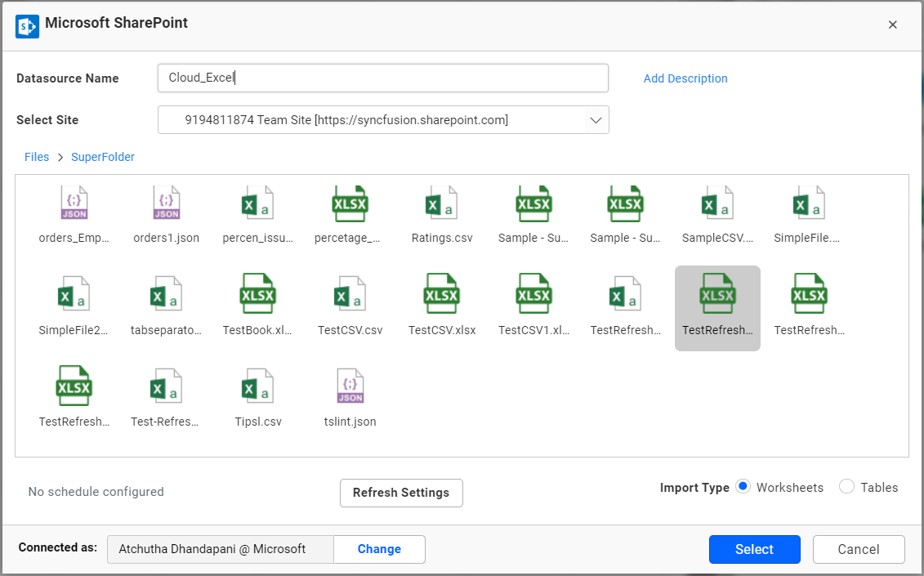Click the TestCSV.csv file icon

click(350, 294)
